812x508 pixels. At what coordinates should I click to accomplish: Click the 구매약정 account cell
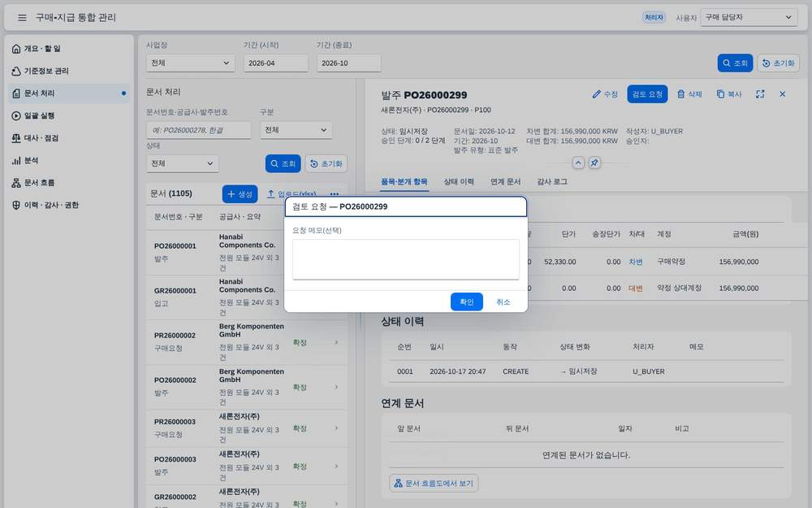tap(671, 262)
